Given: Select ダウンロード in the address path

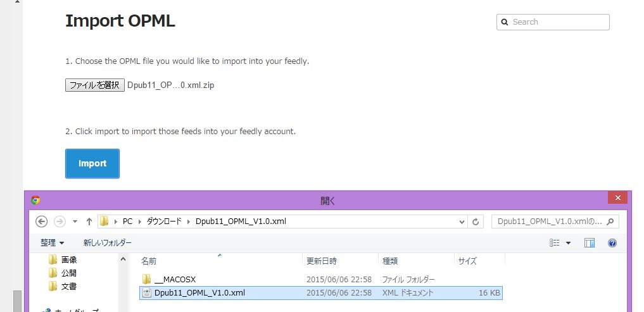Looking at the screenshot, I should tap(164, 222).
